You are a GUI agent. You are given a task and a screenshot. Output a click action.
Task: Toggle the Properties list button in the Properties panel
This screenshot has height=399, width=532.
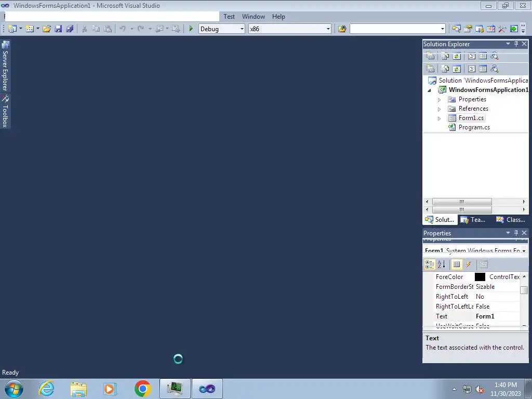pyautogui.click(x=457, y=264)
